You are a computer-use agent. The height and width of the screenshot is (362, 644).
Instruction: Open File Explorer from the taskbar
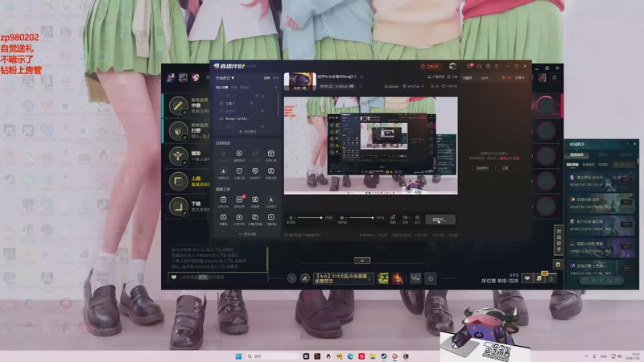click(x=373, y=356)
